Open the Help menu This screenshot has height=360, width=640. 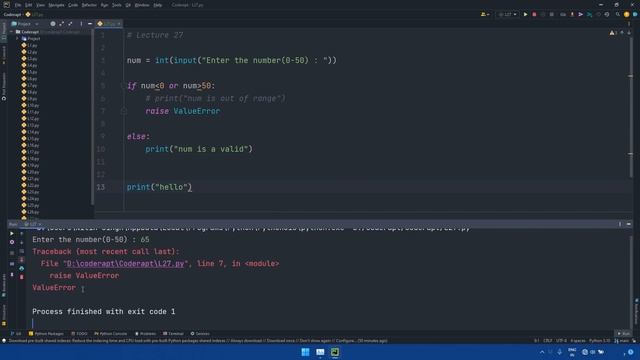158,5
